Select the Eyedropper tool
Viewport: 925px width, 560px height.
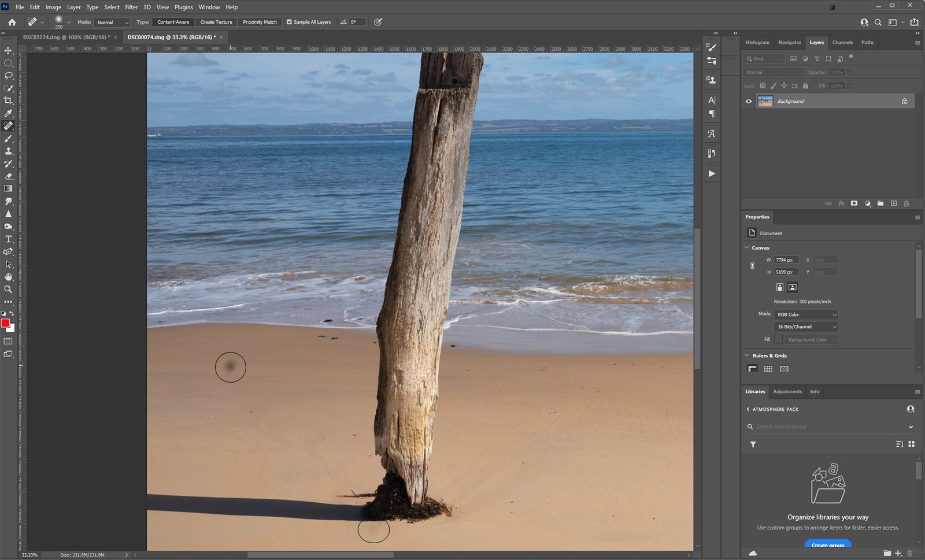(8, 113)
